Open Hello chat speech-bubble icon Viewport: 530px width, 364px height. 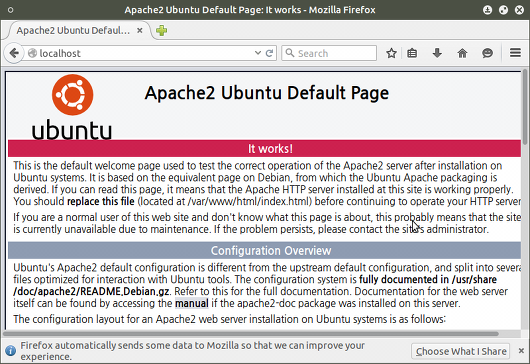487,53
